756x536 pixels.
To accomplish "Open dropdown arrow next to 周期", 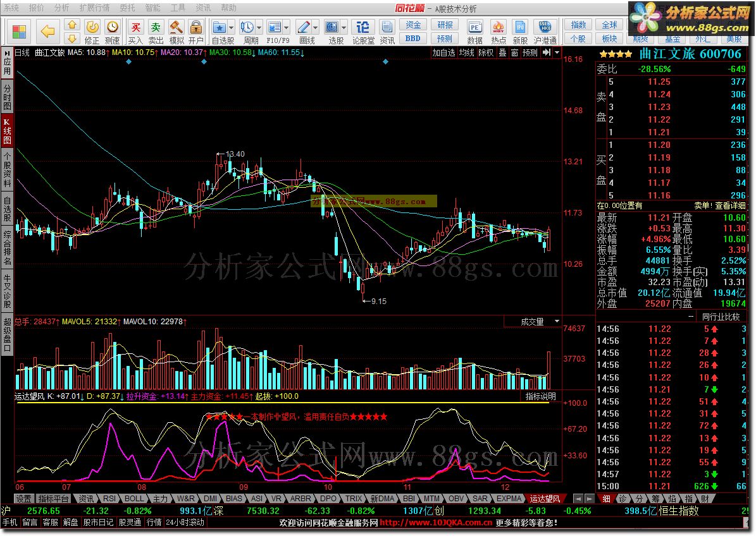I will click(x=259, y=27).
